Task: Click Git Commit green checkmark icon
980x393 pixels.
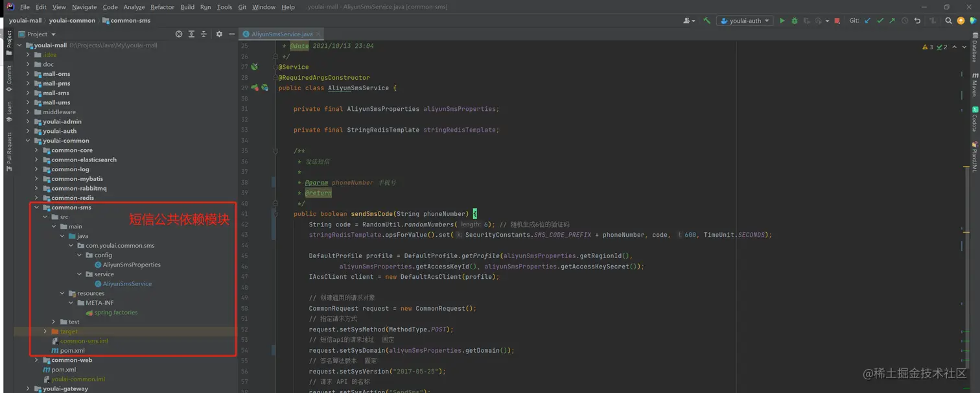Action: click(x=880, y=21)
